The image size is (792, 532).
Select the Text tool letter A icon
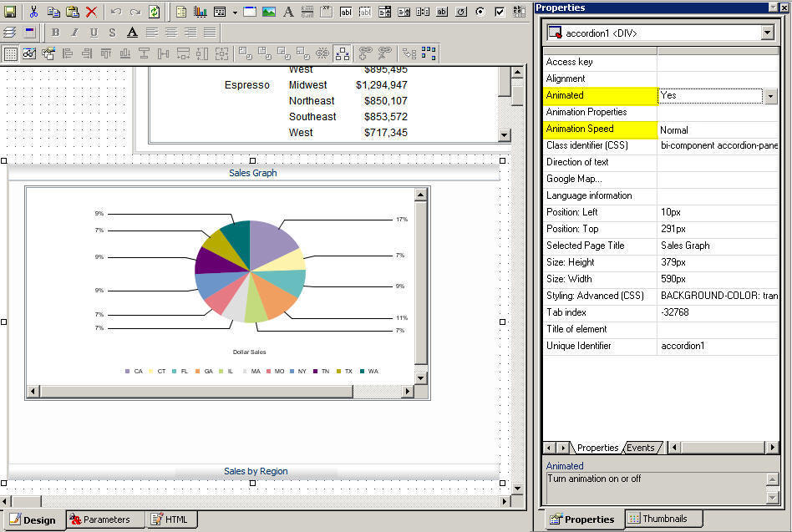[288, 12]
